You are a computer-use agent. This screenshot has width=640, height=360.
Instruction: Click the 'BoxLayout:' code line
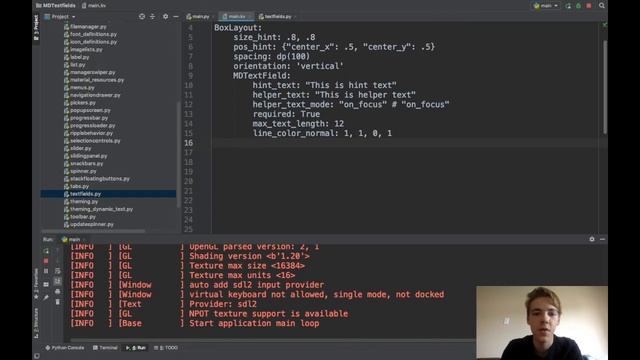pos(238,28)
